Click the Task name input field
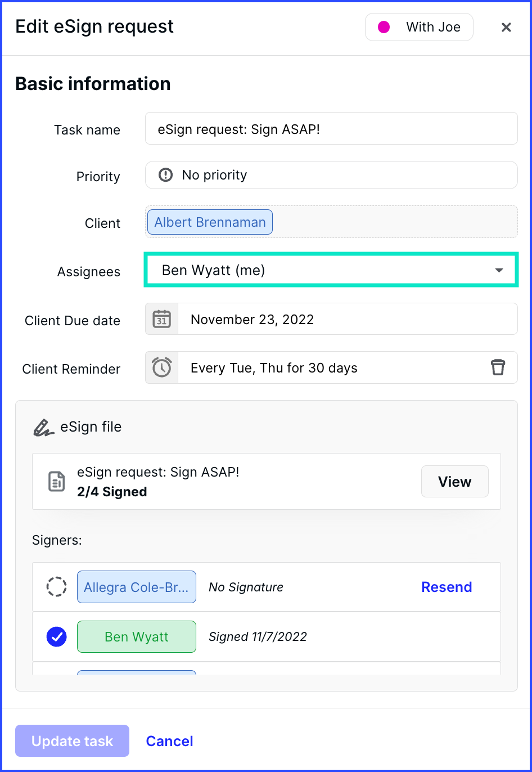The image size is (532, 772). [x=331, y=128]
